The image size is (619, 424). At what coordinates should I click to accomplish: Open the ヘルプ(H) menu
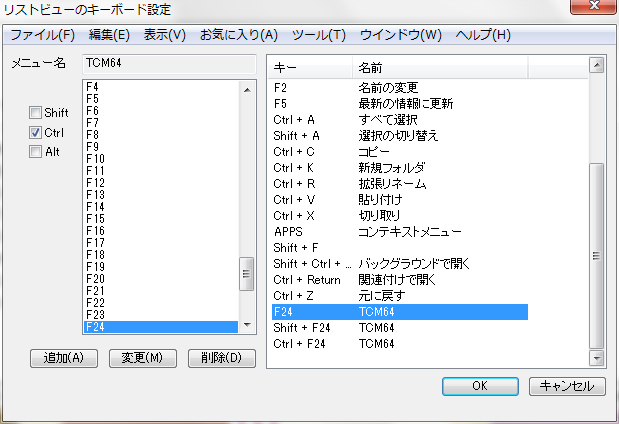click(483, 35)
